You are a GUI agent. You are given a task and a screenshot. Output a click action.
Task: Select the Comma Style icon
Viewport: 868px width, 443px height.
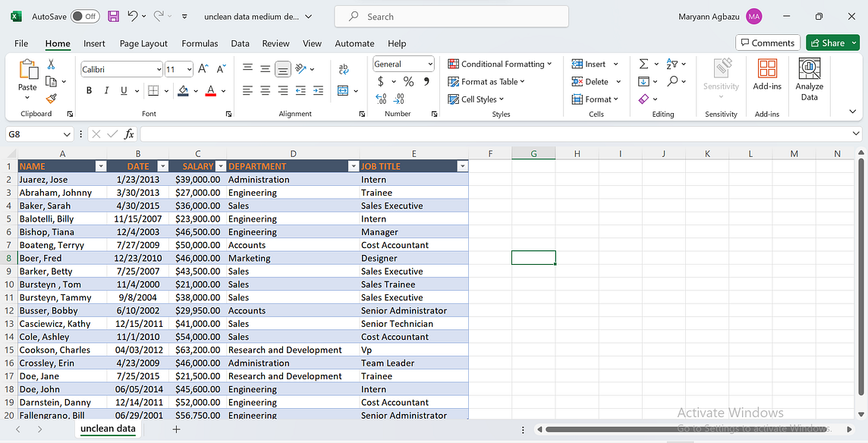click(426, 82)
